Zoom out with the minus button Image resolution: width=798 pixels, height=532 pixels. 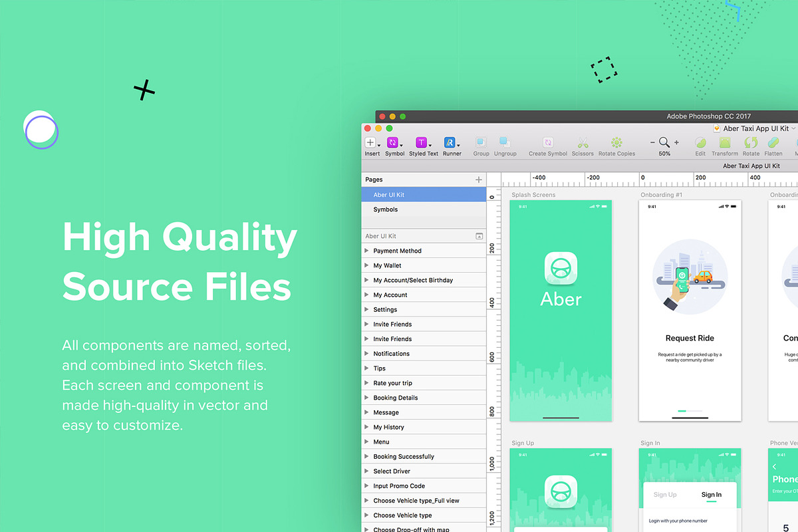[652, 142]
